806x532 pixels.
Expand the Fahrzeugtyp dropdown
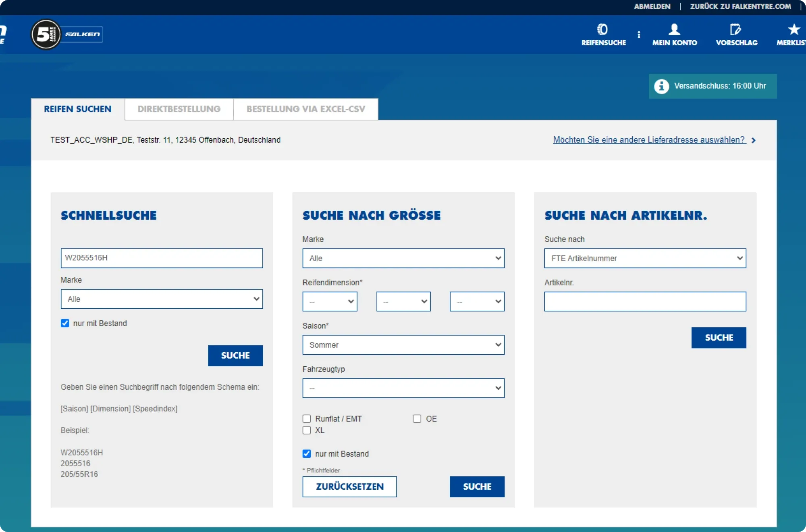click(x=403, y=388)
